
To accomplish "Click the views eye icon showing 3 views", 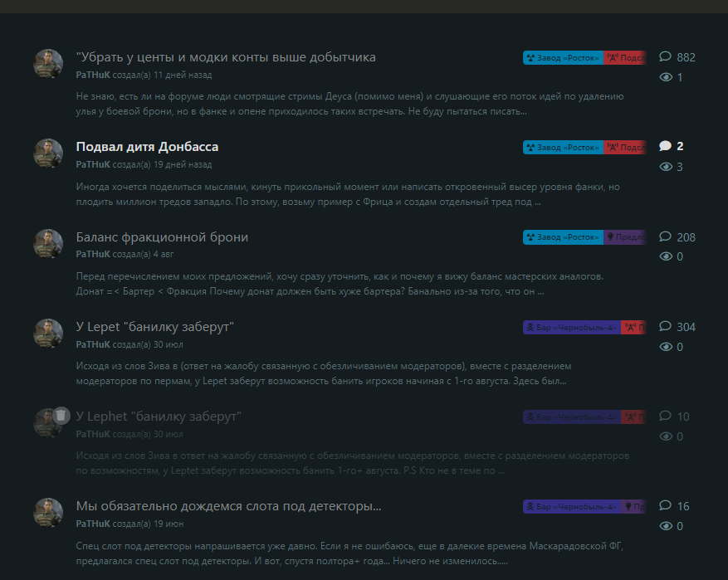I will 665,168.
